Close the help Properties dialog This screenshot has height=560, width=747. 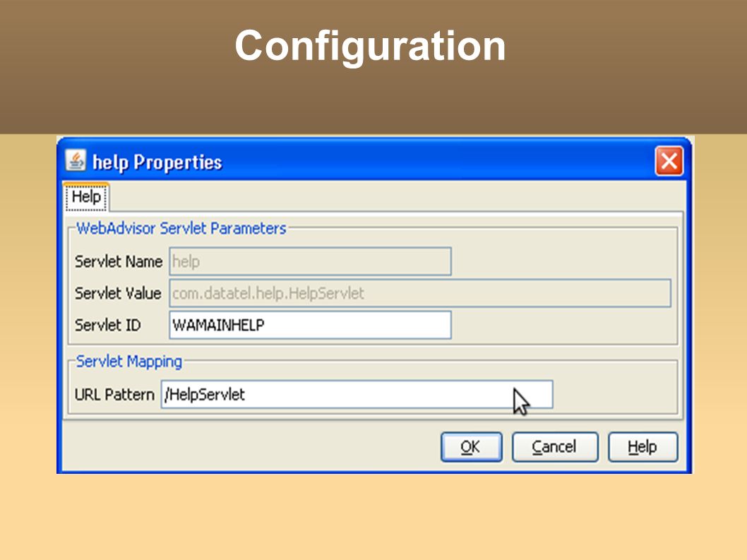(669, 161)
